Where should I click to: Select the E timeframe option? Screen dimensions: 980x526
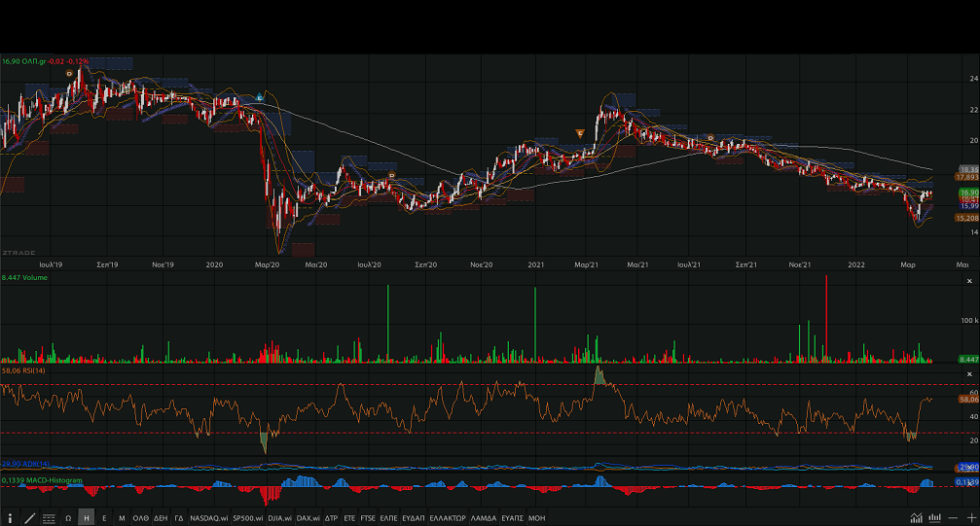(104, 518)
